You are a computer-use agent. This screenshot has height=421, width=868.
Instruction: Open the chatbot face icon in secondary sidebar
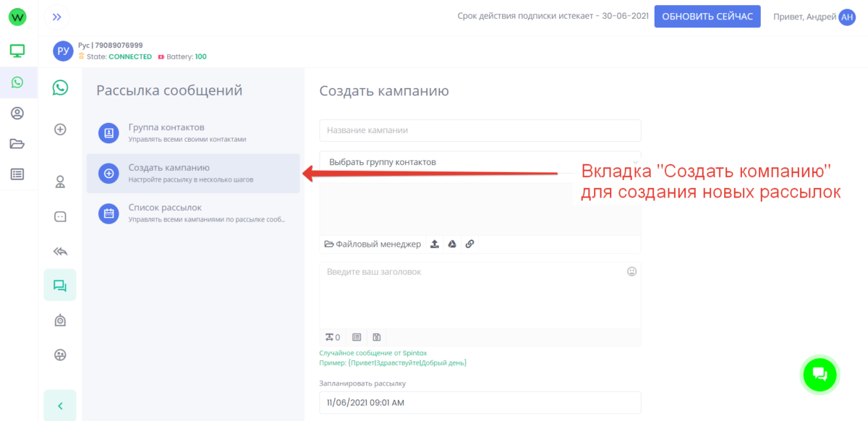pyautogui.click(x=60, y=216)
